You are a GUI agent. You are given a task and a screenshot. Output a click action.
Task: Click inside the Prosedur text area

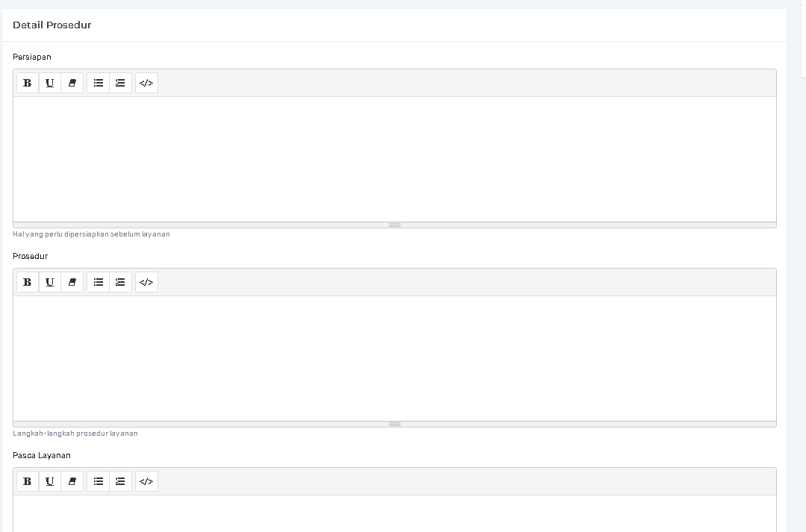point(394,357)
